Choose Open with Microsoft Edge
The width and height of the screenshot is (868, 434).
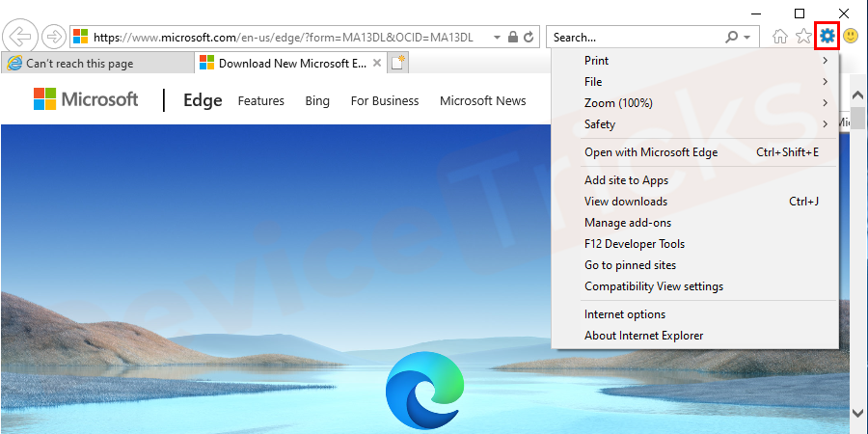(x=695, y=152)
